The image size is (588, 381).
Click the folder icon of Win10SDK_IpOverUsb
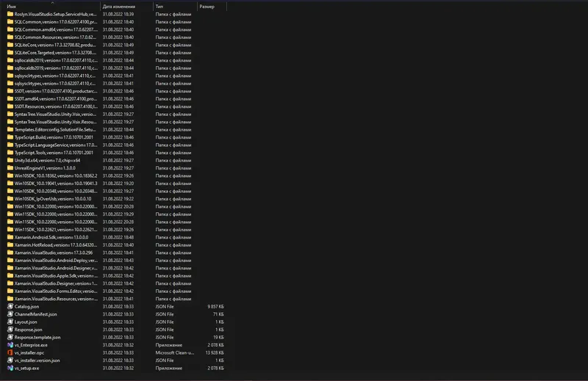(x=10, y=198)
